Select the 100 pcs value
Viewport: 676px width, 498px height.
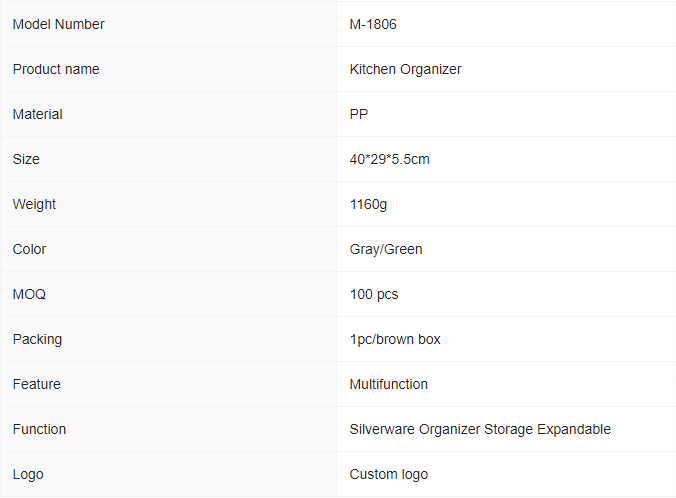(374, 294)
